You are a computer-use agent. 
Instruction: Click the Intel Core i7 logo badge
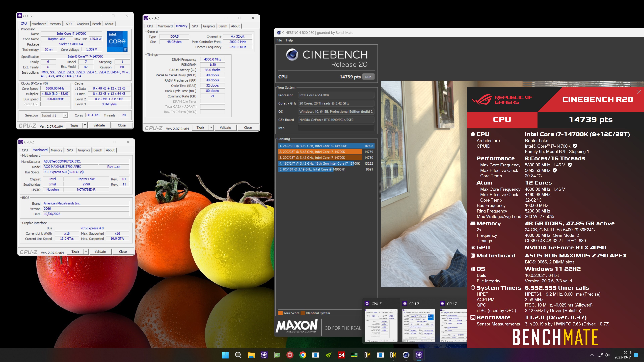pos(117,41)
